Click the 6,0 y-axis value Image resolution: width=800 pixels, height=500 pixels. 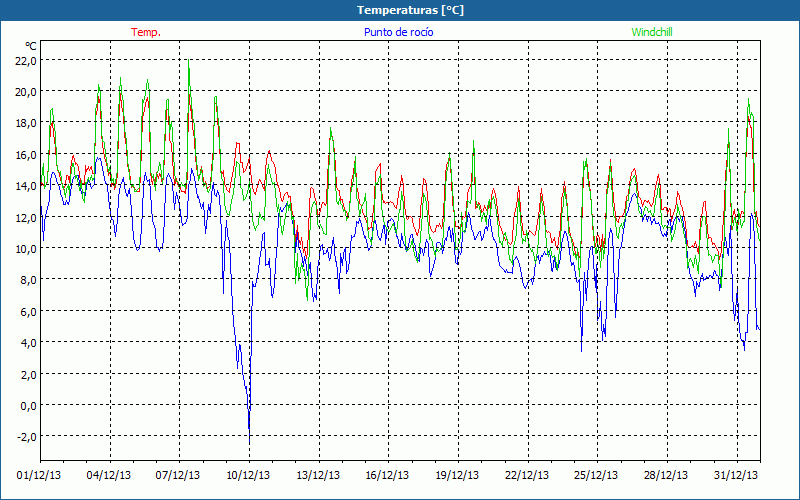[x=29, y=312]
